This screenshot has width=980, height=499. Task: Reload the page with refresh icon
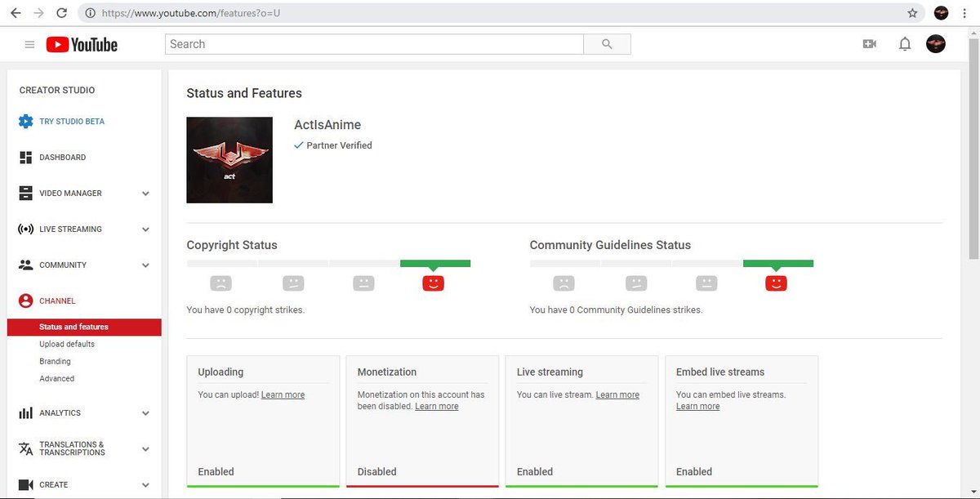coord(62,13)
